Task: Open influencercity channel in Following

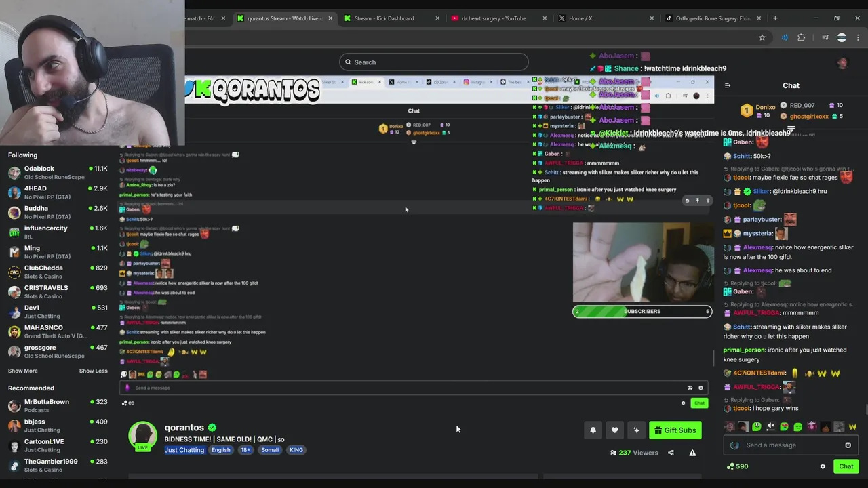Action: coord(58,232)
